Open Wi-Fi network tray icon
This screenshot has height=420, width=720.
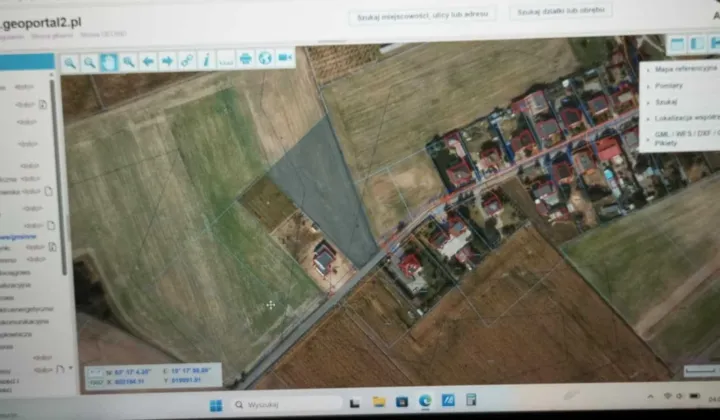668,396
